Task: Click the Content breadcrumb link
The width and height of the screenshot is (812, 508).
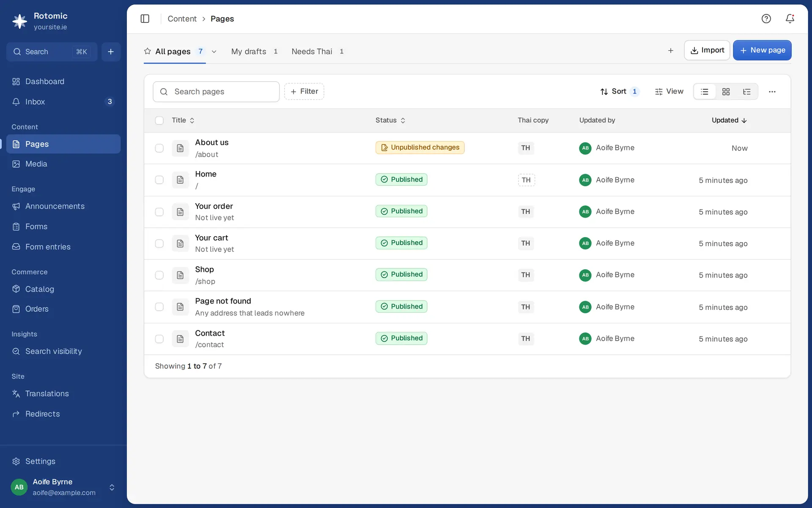Action: click(182, 19)
